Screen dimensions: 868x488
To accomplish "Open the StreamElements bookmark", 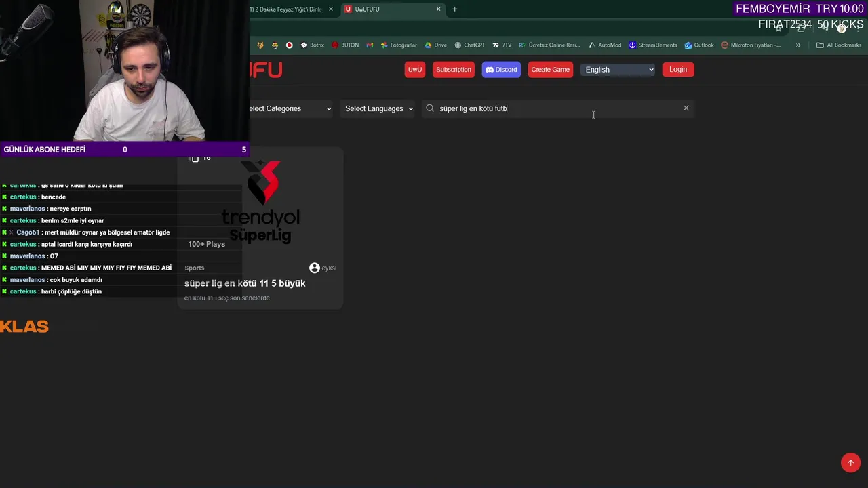I will click(x=653, y=45).
